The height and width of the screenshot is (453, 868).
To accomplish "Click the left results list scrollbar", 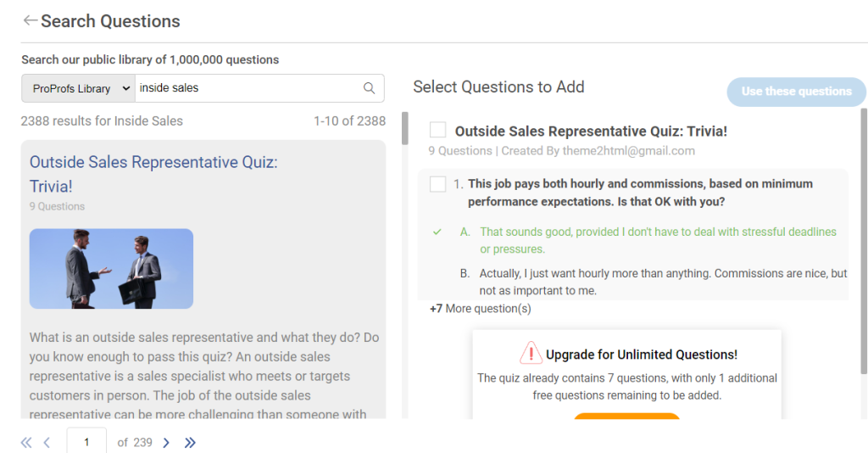I will pos(404,128).
